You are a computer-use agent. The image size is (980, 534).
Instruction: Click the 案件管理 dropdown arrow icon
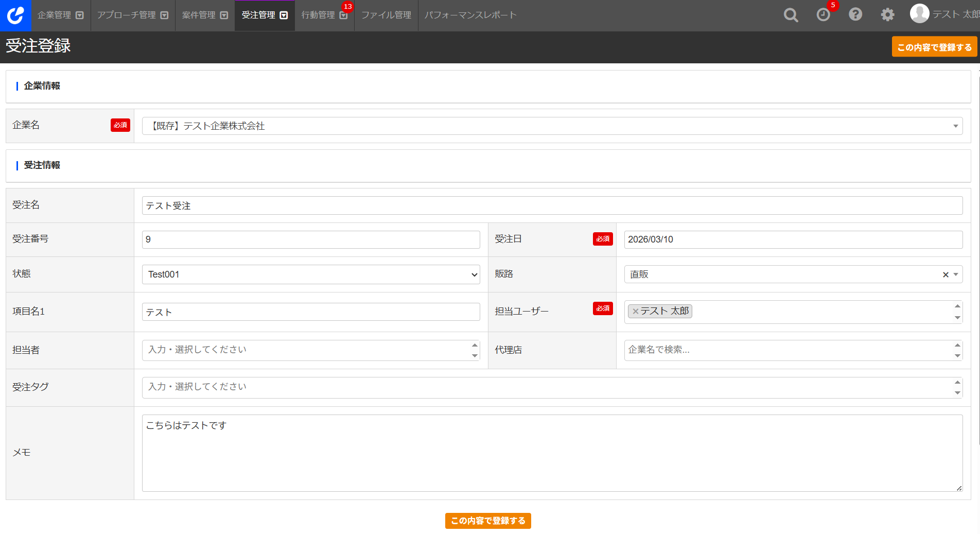tap(224, 15)
